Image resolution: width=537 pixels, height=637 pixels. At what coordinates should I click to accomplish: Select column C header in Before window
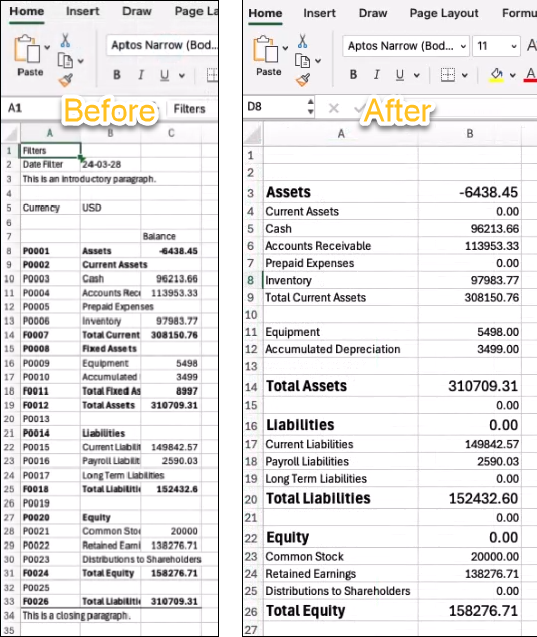pos(171,133)
